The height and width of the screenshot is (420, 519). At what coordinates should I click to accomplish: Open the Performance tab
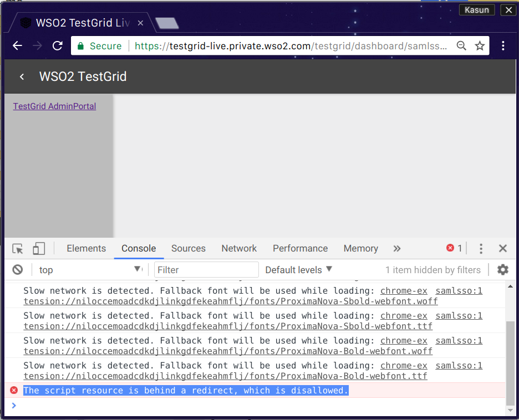tap(300, 248)
